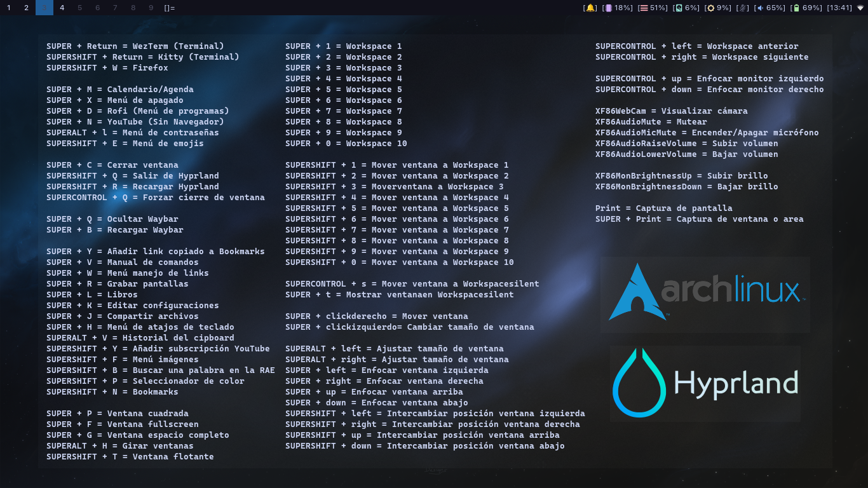Click the line "SUPER + D = Rofi (Menú de programas)"
The height and width of the screenshot is (488, 868).
138,111
